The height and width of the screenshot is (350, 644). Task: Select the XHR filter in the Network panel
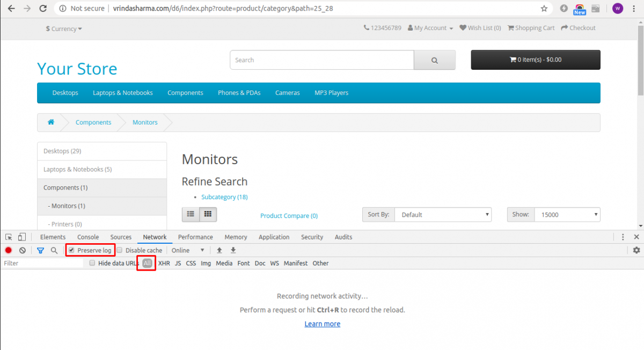[164, 263]
